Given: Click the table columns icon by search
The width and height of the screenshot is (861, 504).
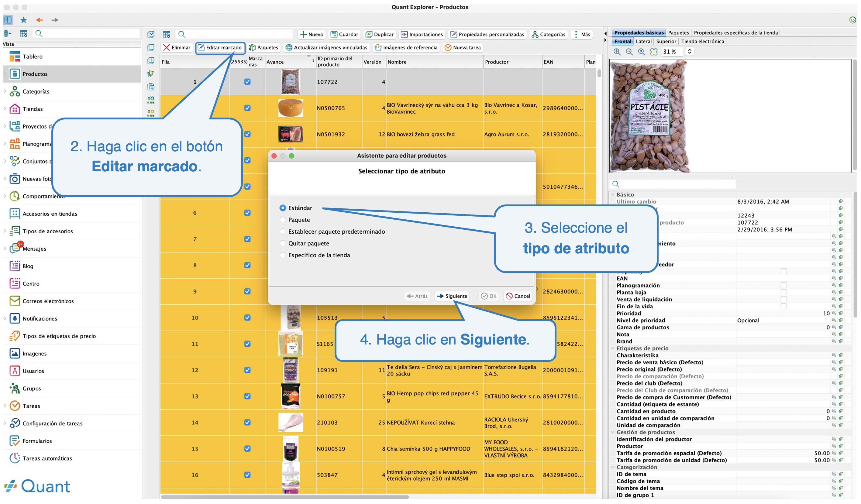Looking at the screenshot, I should pos(166,34).
